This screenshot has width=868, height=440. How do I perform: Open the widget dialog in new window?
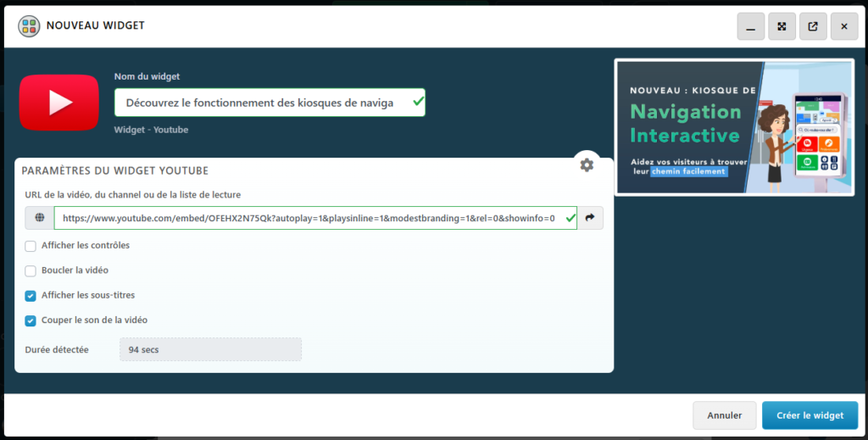pos(813,26)
